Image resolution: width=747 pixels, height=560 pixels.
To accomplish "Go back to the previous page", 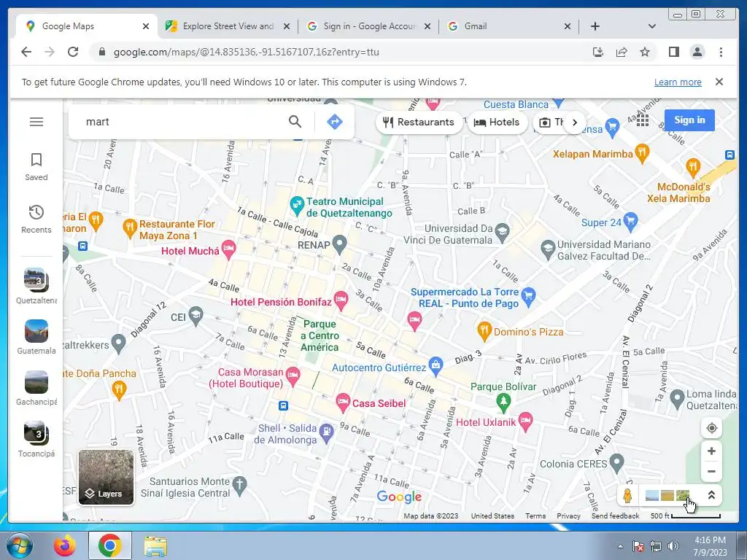I will tap(26, 52).
